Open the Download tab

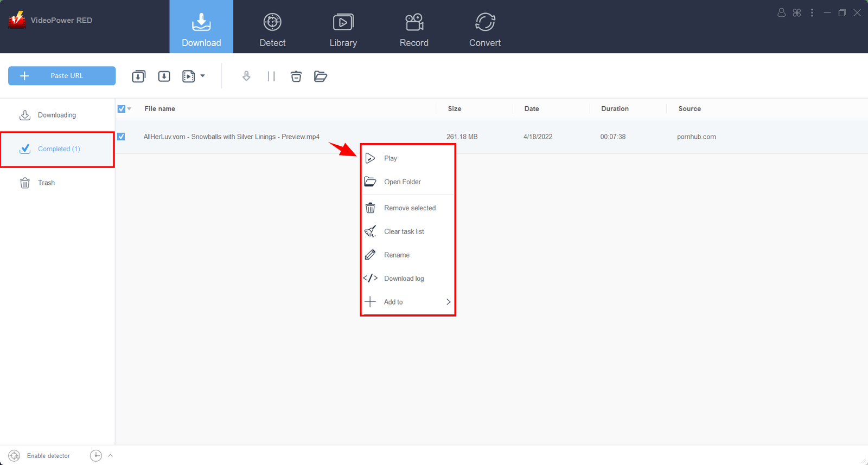tap(201, 27)
